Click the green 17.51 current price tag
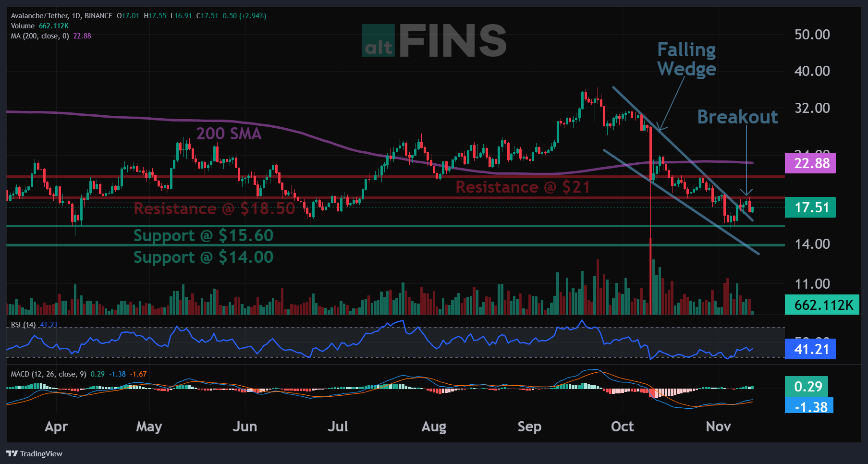The height and width of the screenshot is (464, 868). click(810, 208)
